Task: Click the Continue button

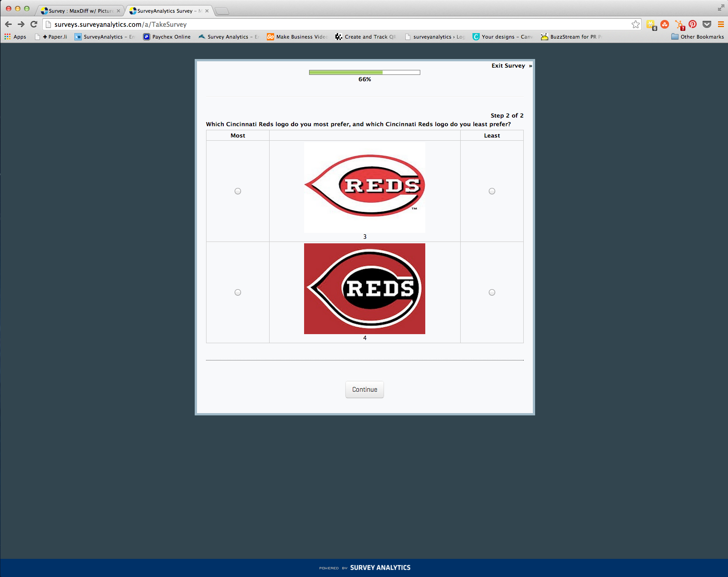Action: pyautogui.click(x=364, y=390)
